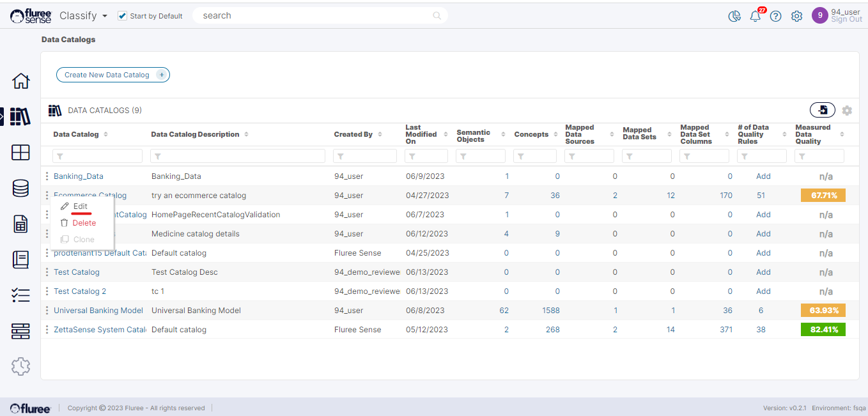
Task: Click Create New Data Catalog button
Action: click(112, 75)
